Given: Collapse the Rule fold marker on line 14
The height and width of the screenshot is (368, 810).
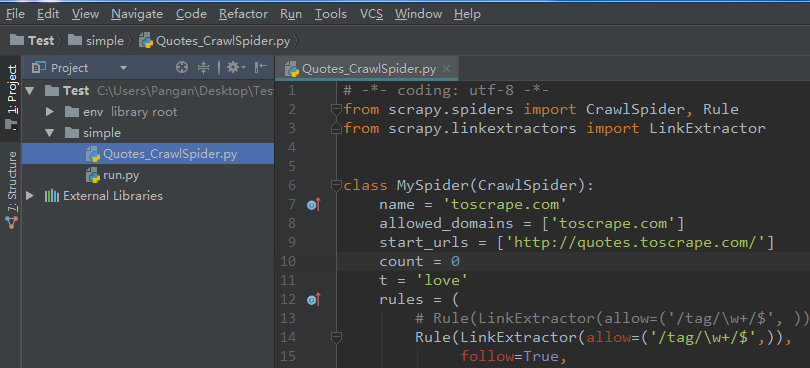Looking at the screenshot, I should click(336, 338).
